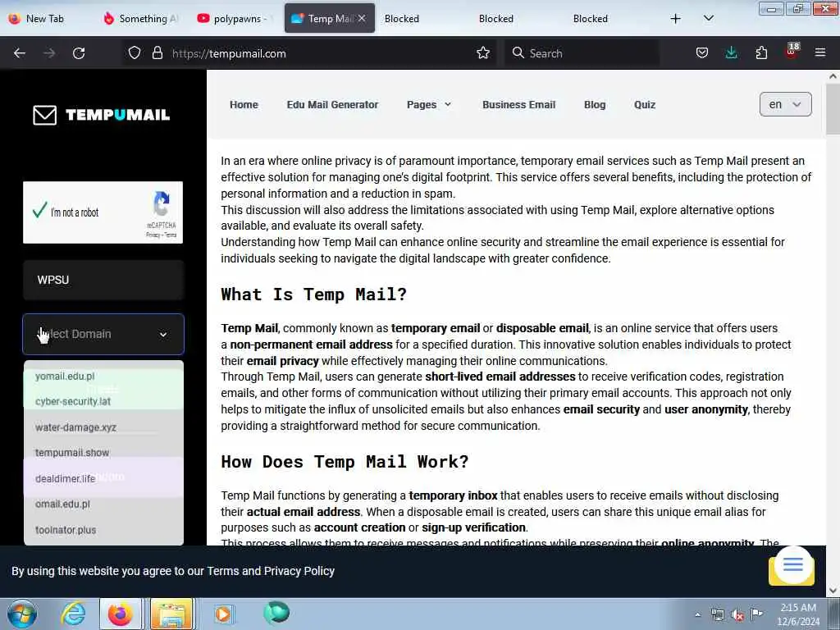Open the Quiz nav link
Screen dimensions: 840x630
point(645,105)
